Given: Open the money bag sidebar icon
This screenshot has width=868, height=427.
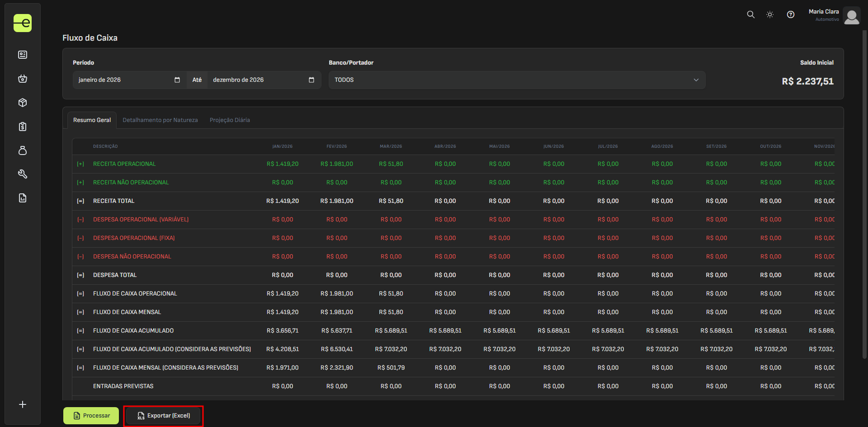Looking at the screenshot, I should point(23,150).
